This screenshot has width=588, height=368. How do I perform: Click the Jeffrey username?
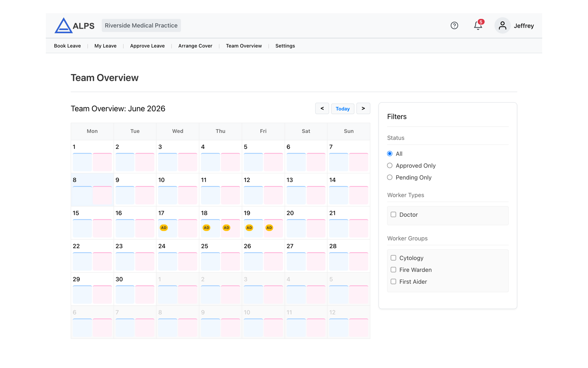524,26
